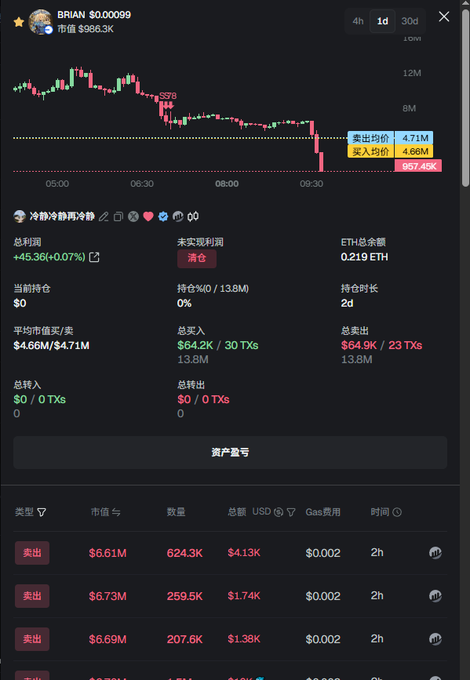Click the $4.13K total in first row
The width and height of the screenshot is (470, 680).
[244, 552]
